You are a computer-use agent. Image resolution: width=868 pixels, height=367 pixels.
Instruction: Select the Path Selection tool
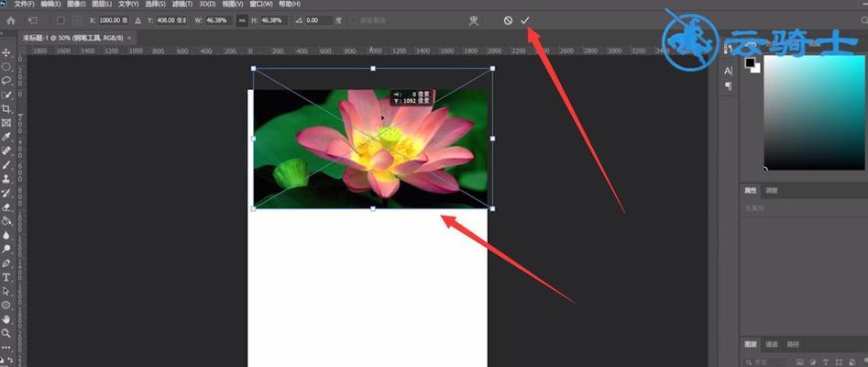point(6,291)
